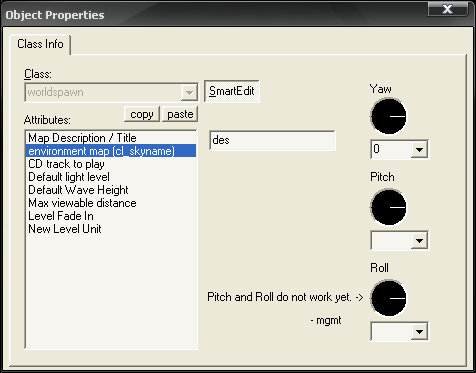The height and width of the screenshot is (373, 476).
Task: Click the Pitch angle dial
Action: (388, 207)
